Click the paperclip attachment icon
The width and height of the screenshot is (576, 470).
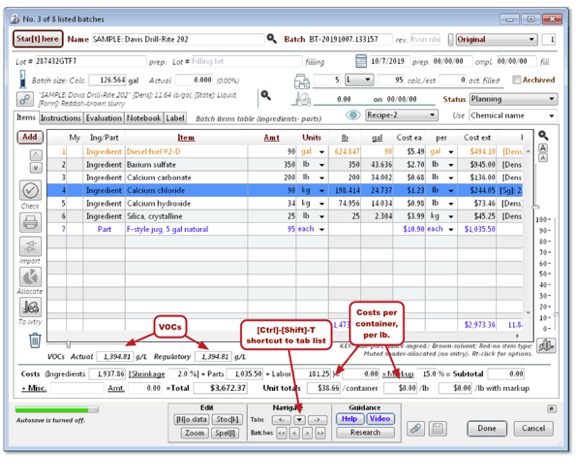(x=415, y=428)
